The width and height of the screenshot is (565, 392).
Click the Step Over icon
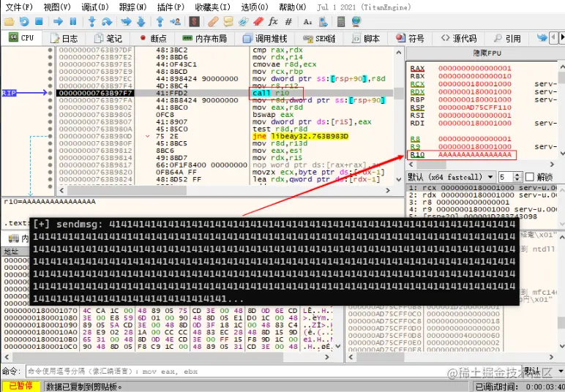point(107,22)
